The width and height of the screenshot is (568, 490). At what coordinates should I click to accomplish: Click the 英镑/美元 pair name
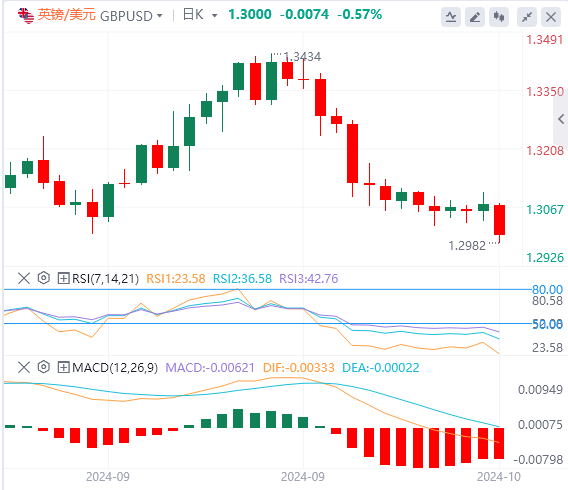click(67, 15)
